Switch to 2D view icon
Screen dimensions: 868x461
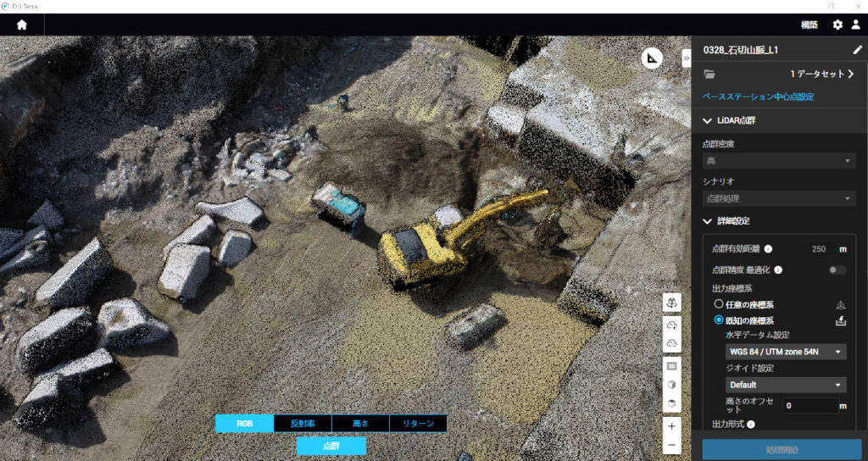[x=671, y=365]
